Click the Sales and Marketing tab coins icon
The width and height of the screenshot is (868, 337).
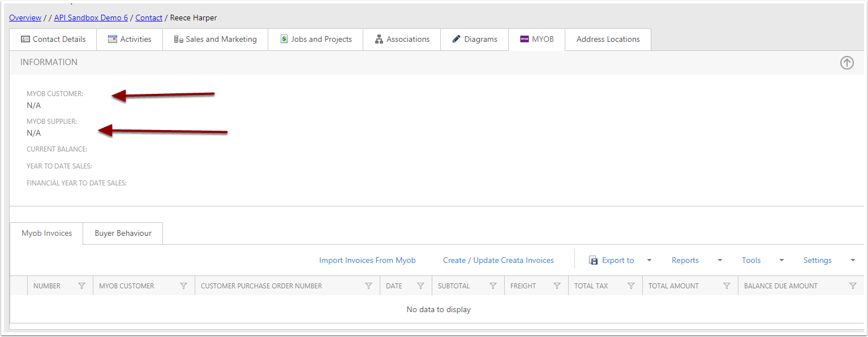click(x=178, y=39)
